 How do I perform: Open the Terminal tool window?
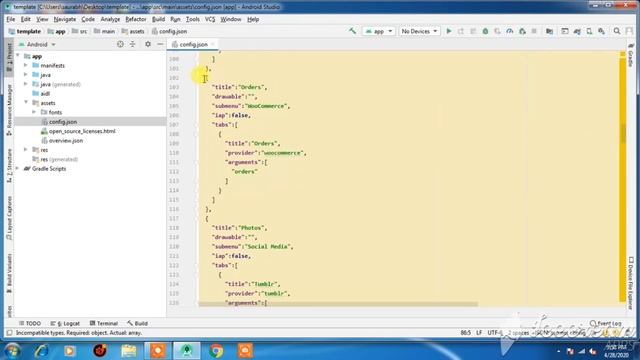click(104, 323)
